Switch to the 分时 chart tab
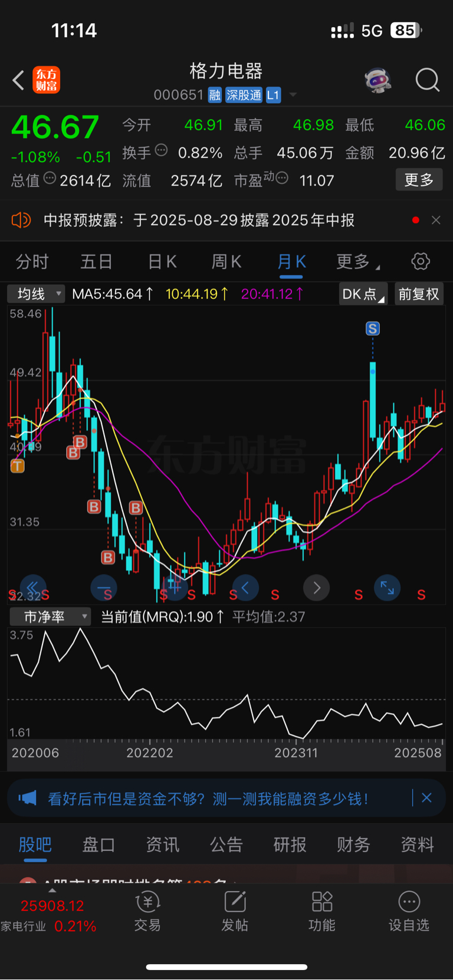The image size is (453, 980). [32, 261]
